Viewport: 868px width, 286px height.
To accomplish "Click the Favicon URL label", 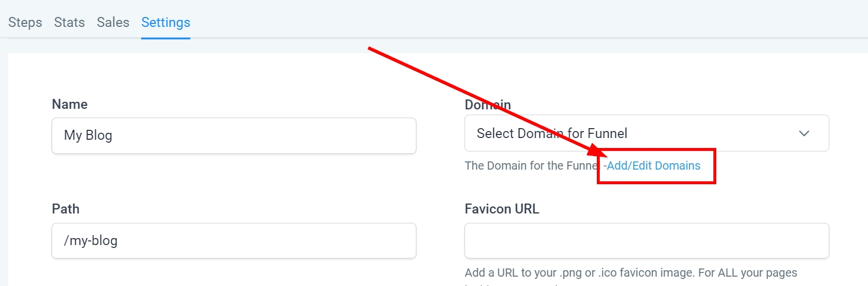I will pos(502,209).
